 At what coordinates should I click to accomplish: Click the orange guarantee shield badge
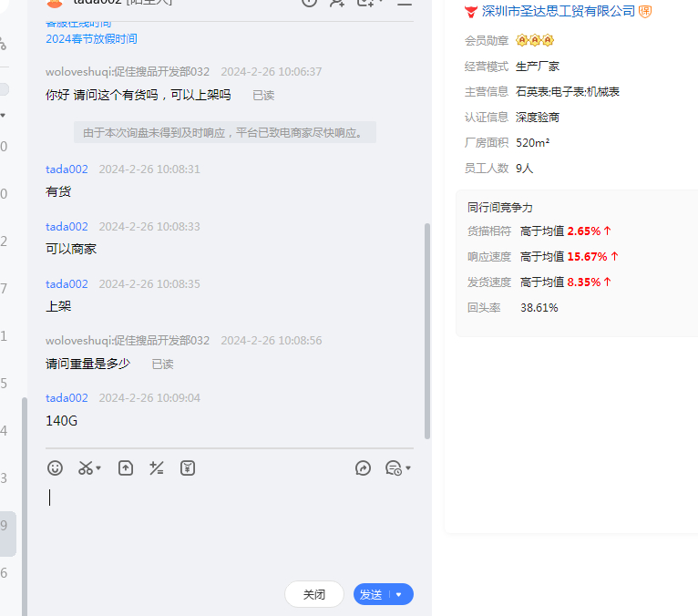[x=645, y=11]
